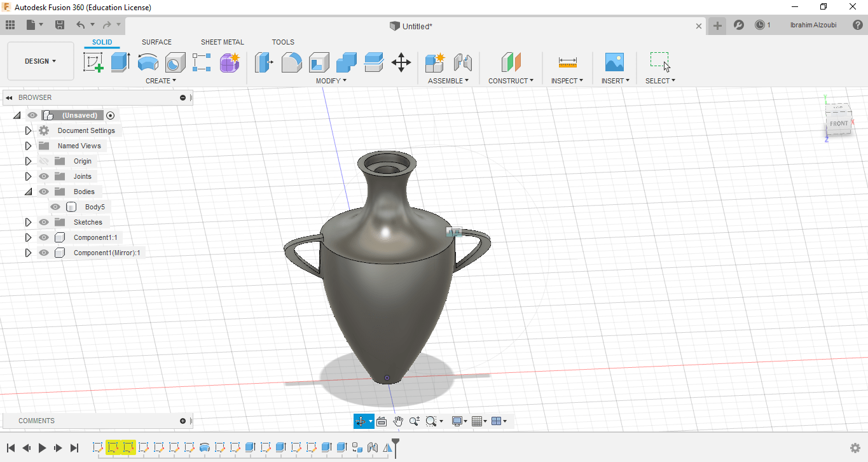Image resolution: width=868 pixels, height=462 pixels.
Task: Click the Look At navigation icon
Action: pyautogui.click(x=382, y=421)
